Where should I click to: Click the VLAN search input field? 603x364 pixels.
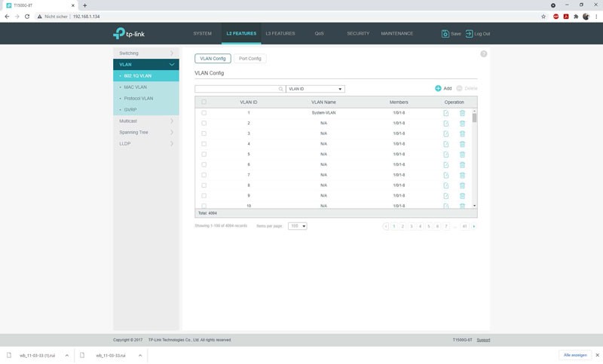[236, 89]
